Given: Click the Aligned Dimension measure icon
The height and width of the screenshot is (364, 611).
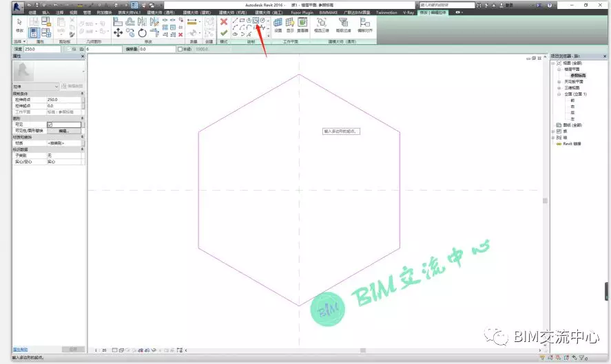Looking at the screenshot, I should [x=191, y=22].
